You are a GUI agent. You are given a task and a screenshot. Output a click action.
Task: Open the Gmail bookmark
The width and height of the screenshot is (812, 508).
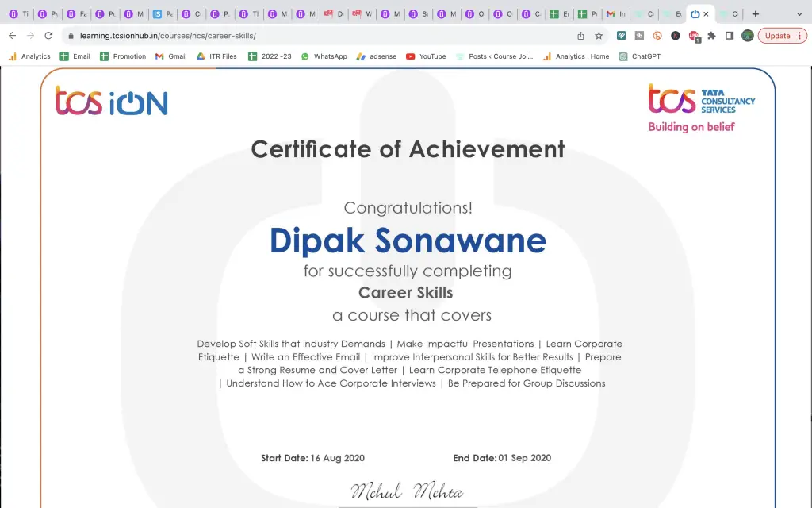point(171,56)
